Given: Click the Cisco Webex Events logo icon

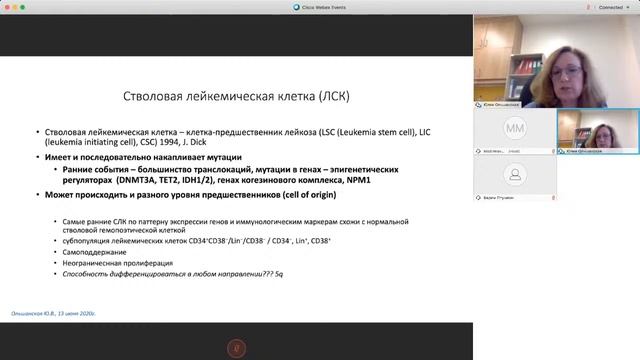Looking at the screenshot, I should (296, 7).
